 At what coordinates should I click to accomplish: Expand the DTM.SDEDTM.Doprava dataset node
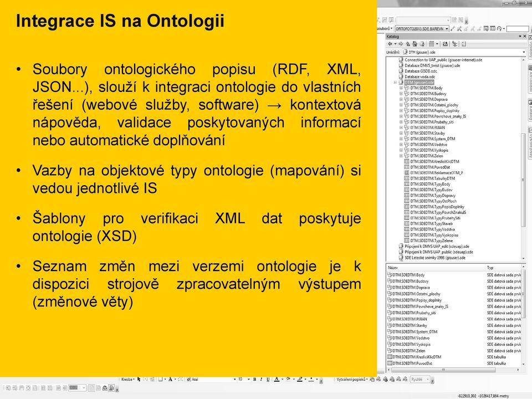(401, 99)
